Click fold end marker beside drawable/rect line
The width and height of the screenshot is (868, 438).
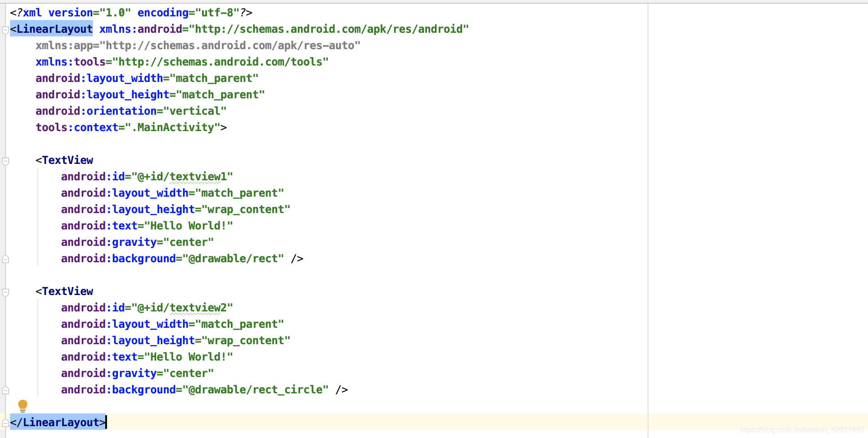click(5, 259)
